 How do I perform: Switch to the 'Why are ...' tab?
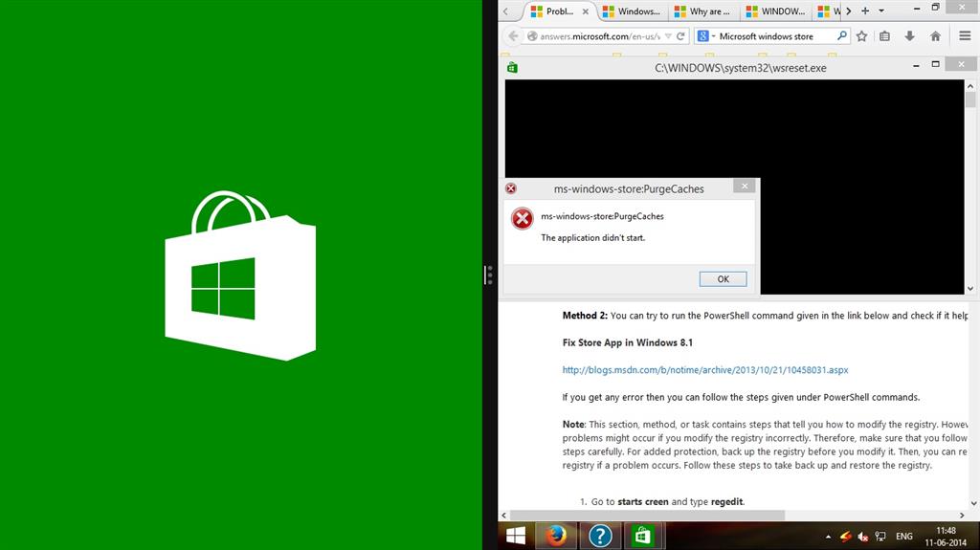702,11
